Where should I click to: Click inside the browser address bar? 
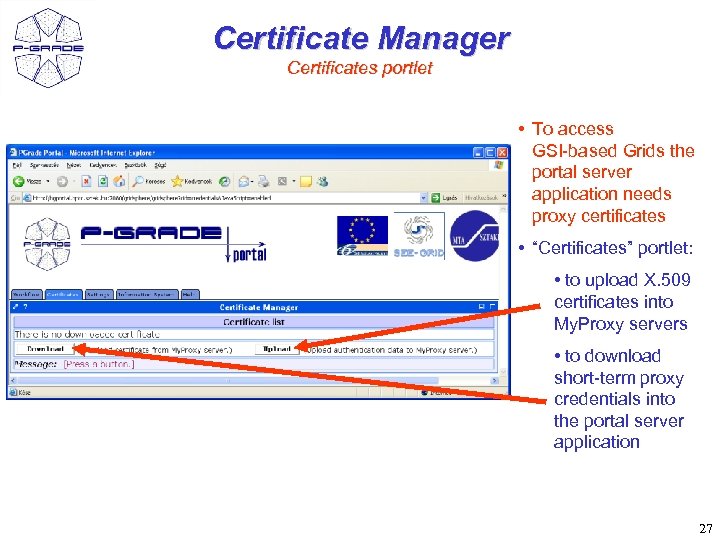tap(225, 198)
